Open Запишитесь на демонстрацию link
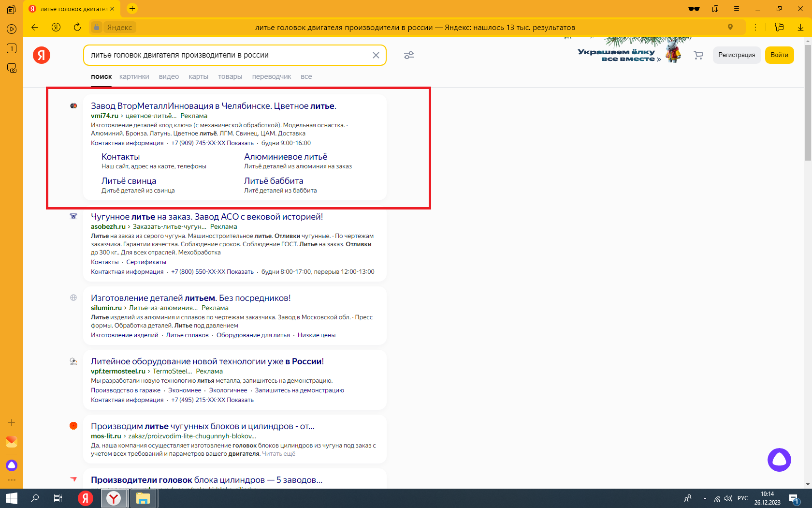Screen dimensions: 812x508 [x=300, y=390]
